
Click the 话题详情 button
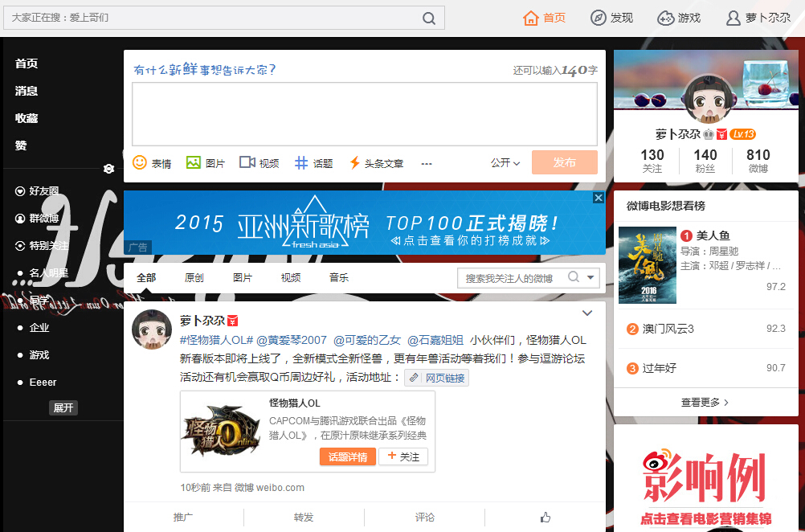[348, 456]
